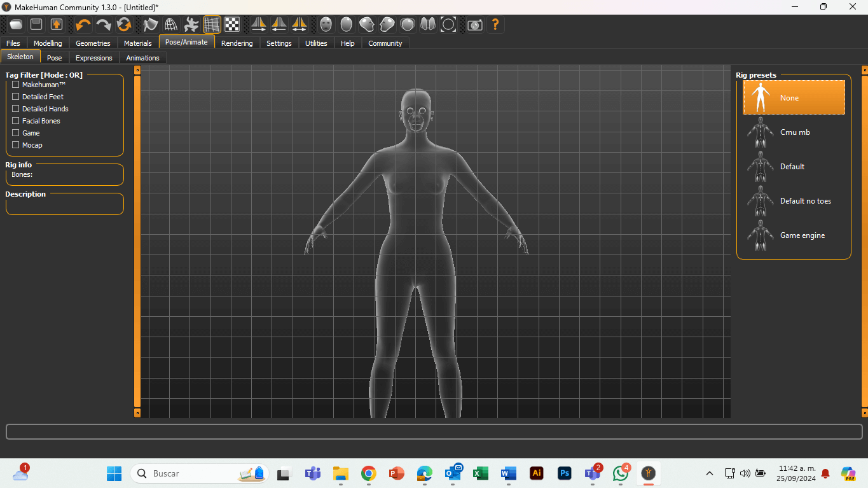Pick the Game engine rig preset

(x=794, y=235)
